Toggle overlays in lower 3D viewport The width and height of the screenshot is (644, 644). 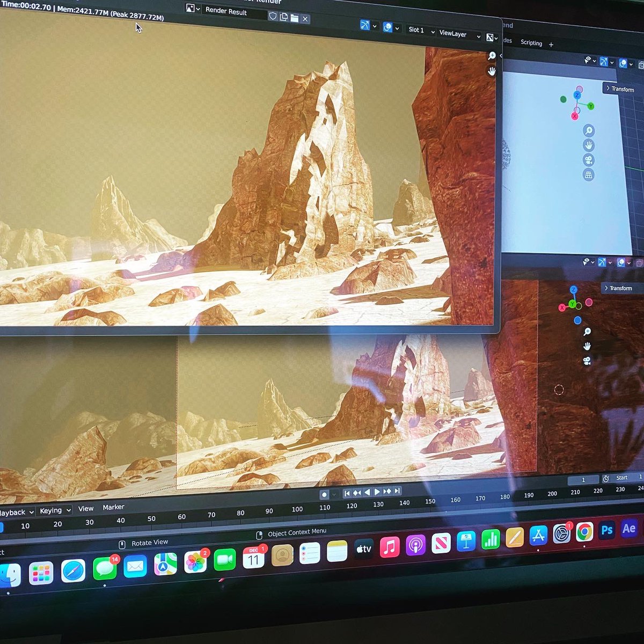(x=621, y=262)
